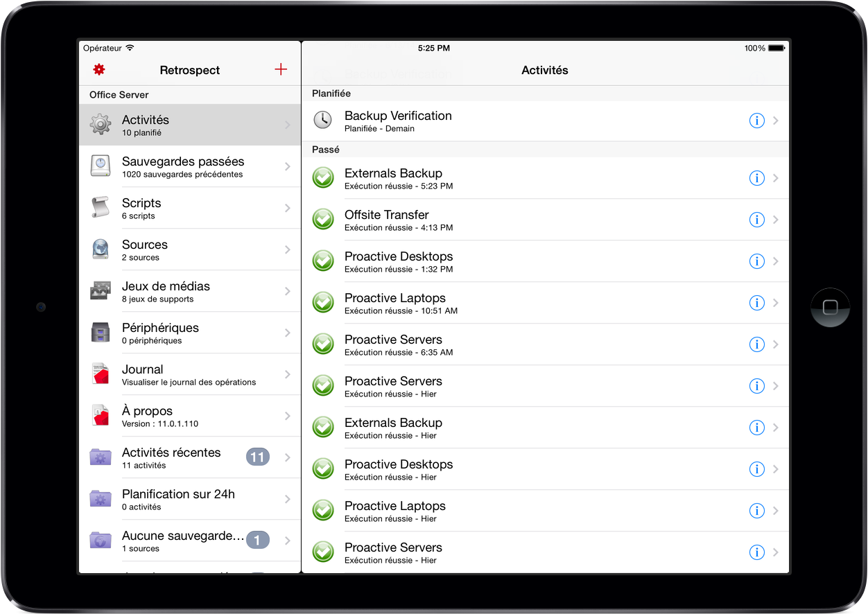Viewport: 868px width, 614px height.
Task: Open the Backup Verification planned activity
Action: click(x=546, y=121)
